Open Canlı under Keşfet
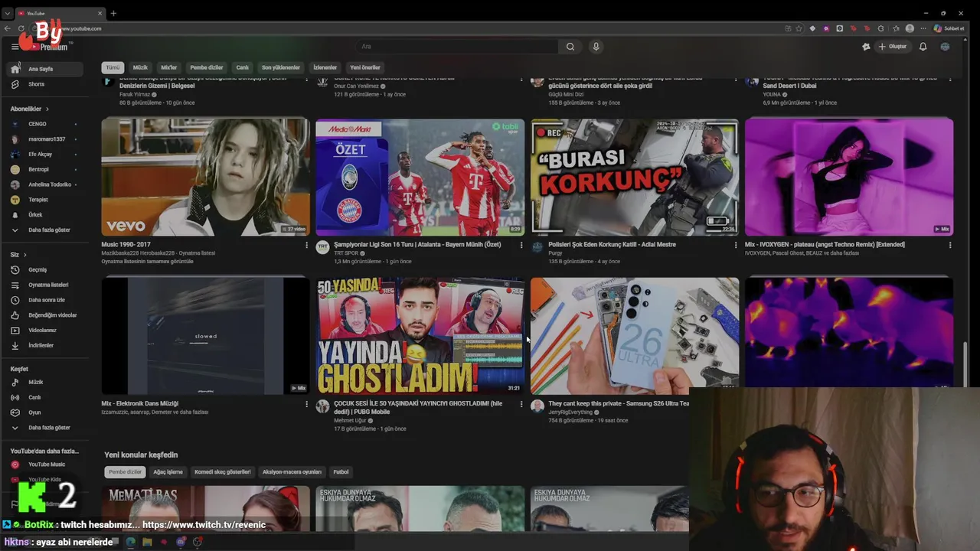 pyautogui.click(x=46, y=397)
